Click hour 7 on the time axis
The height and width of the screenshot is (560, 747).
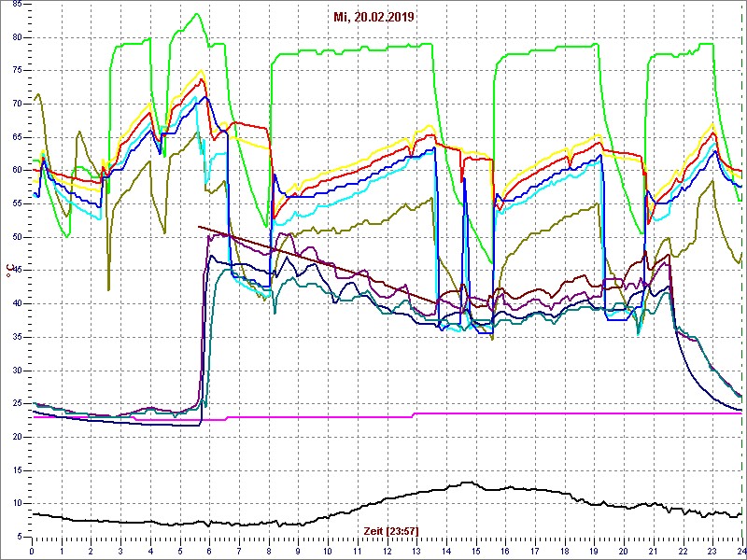click(239, 551)
